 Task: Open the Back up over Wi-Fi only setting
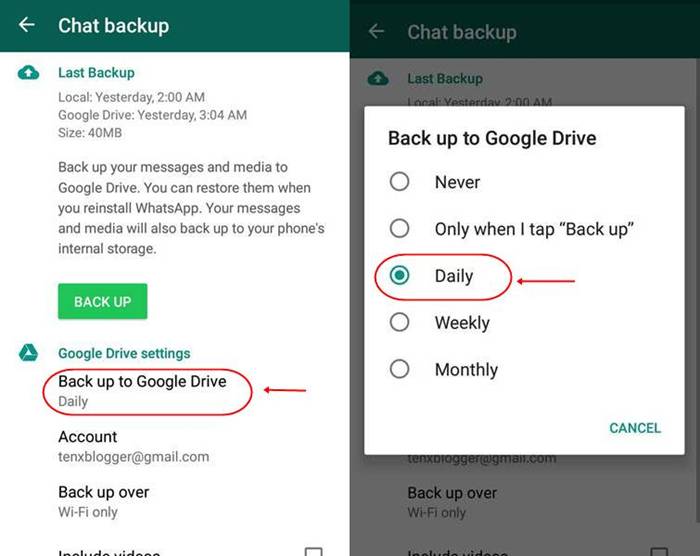click(x=104, y=502)
